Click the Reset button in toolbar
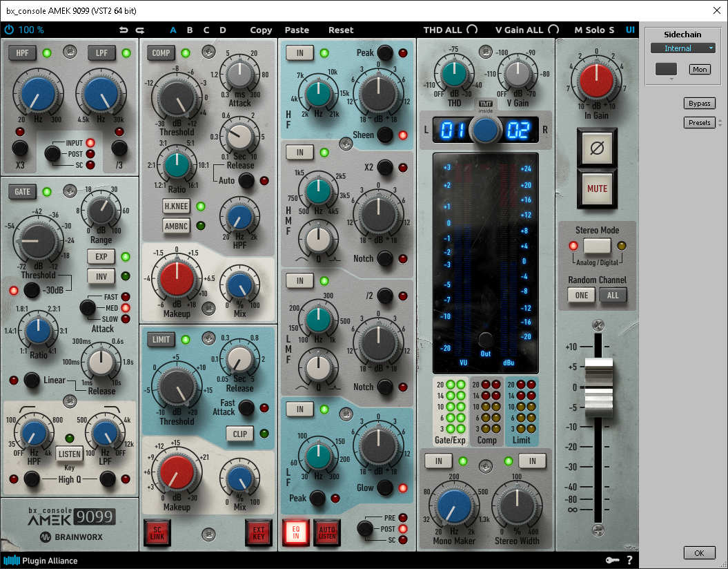Image resolution: width=728 pixels, height=569 pixels. [x=341, y=30]
